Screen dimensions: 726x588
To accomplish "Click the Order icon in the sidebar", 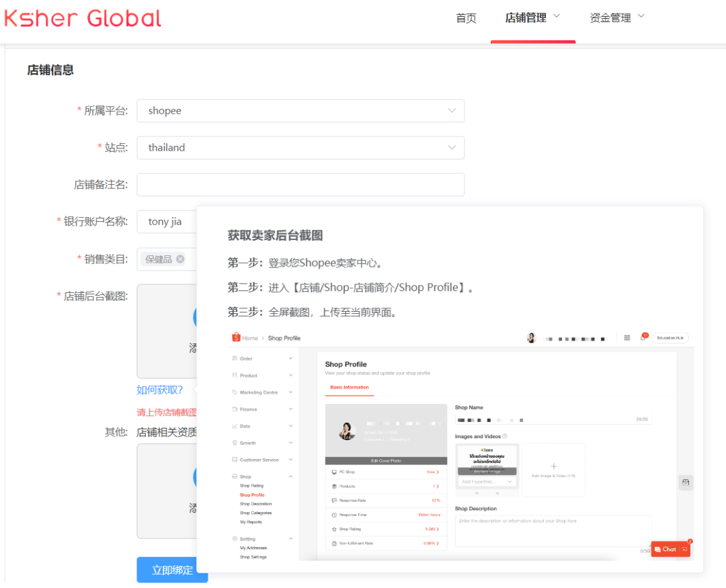I will pos(235,359).
